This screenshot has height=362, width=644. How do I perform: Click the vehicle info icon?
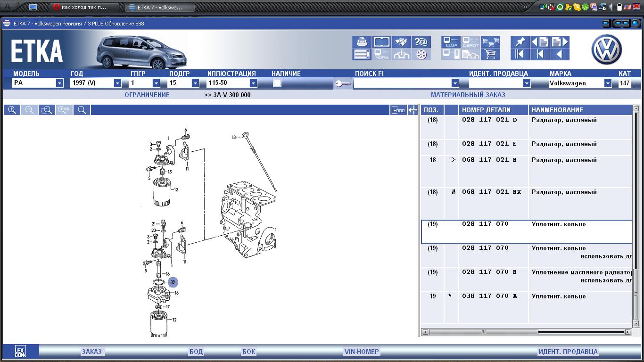(401, 54)
